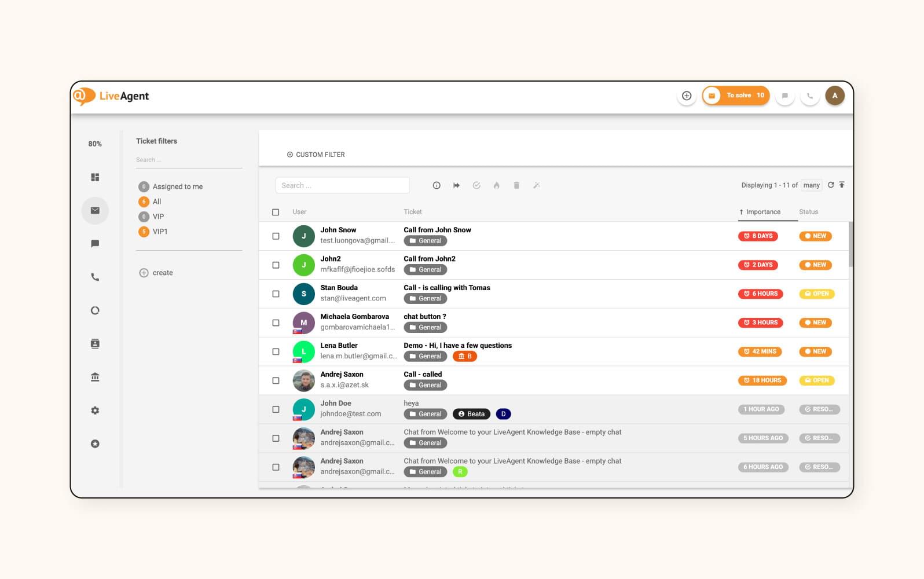Click the plus circle icon in top bar
This screenshot has height=579, width=924.
(687, 96)
